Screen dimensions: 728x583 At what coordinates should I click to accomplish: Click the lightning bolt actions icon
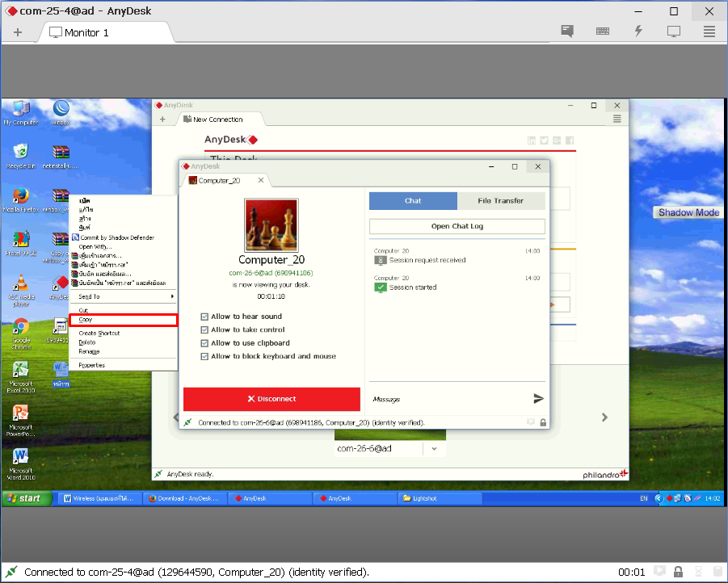tap(638, 31)
